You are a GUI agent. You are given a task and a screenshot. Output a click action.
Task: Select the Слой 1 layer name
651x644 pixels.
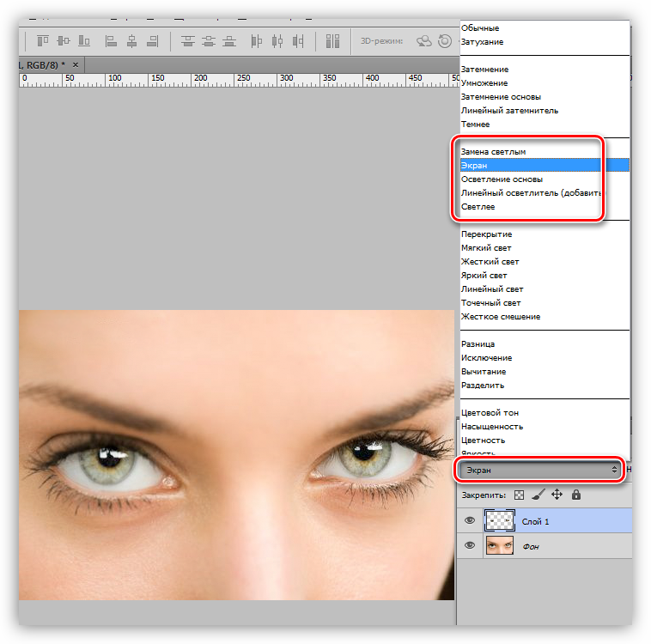[535, 521]
